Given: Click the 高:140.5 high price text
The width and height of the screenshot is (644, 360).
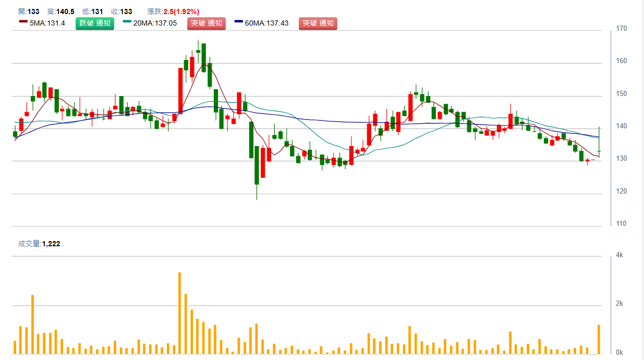Looking at the screenshot, I should [60, 11].
